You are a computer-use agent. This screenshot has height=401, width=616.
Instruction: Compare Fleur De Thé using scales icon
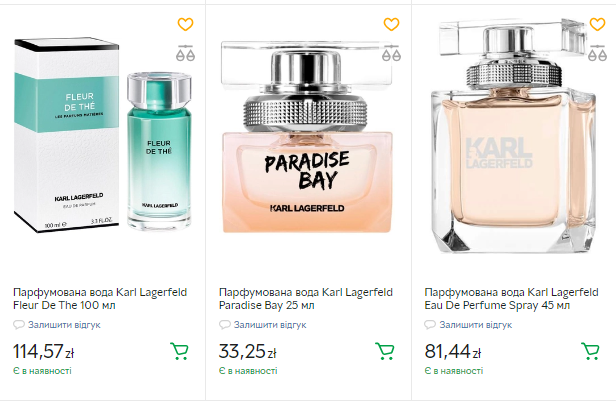click(x=185, y=53)
